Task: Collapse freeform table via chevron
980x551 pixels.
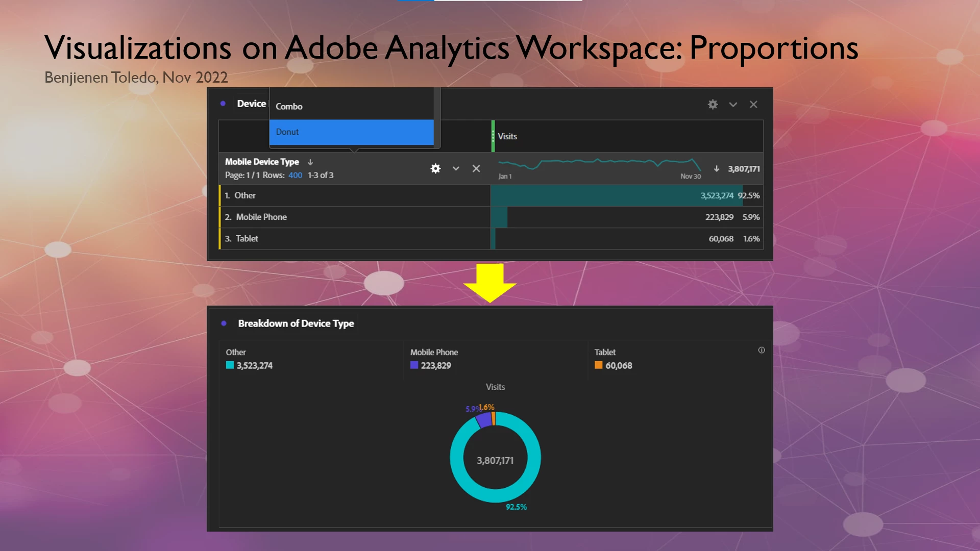Action: coord(456,168)
